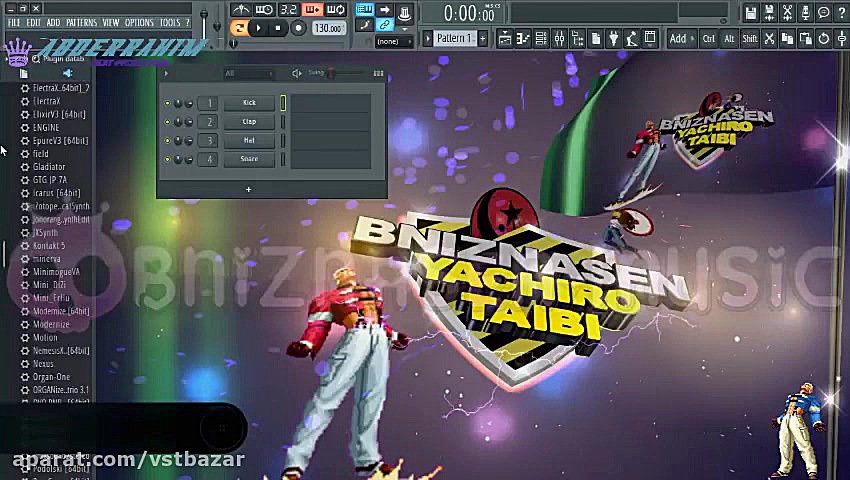Open the PATTERNS menu
Viewport: 850px width, 480px height.
coord(81,23)
